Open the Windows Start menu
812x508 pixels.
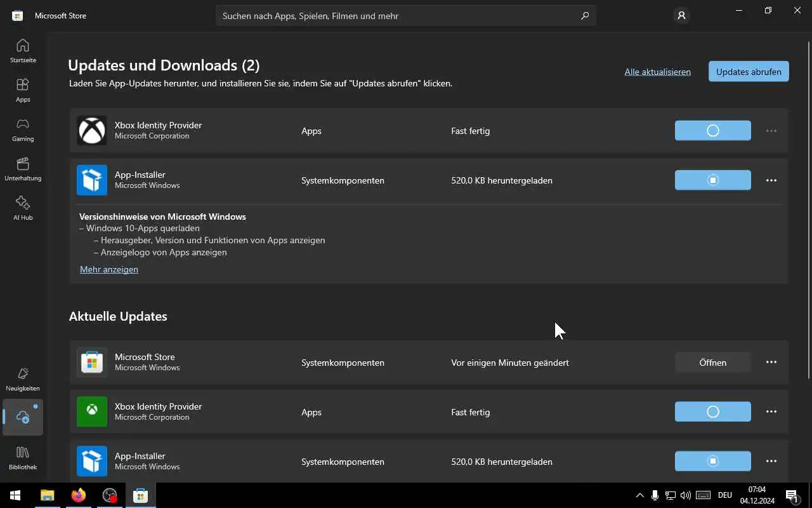(15, 495)
